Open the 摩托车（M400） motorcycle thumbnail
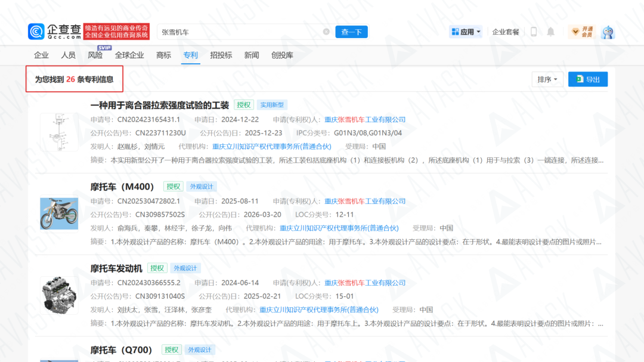The width and height of the screenshot is (644, 362). point(59,214)
